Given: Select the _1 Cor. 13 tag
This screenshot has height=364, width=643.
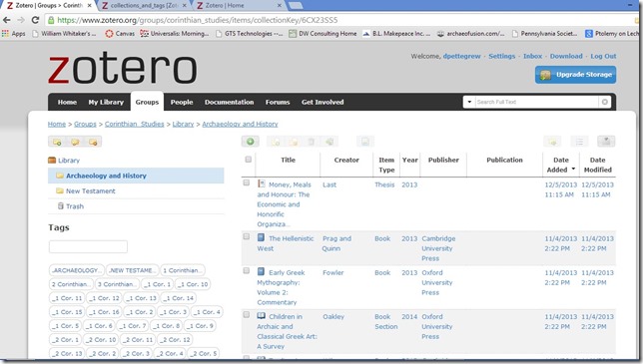Looking at the screenshot, I should coord(141,298).
